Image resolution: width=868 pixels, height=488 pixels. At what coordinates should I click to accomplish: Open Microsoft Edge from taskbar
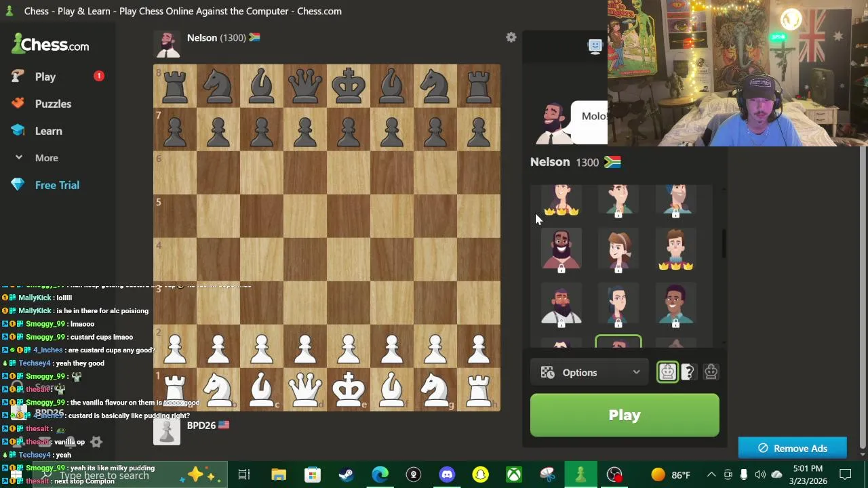(x=380, y=474)
